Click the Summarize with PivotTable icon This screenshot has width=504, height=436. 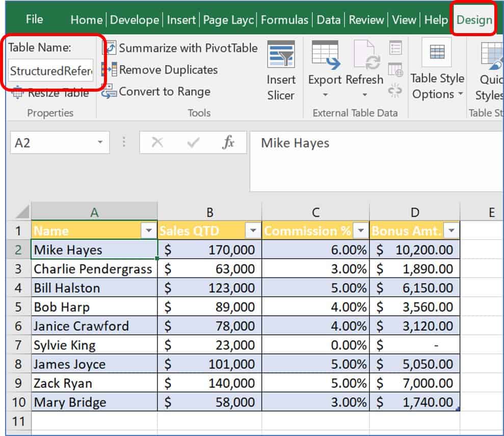pyautogui.click(x=110, y=48)
